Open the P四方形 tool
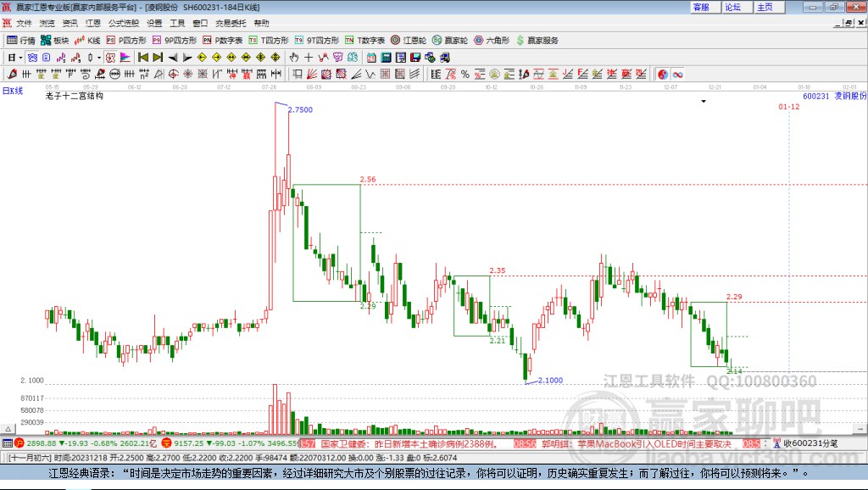This screenshot has height=490, width=868. 126,41
